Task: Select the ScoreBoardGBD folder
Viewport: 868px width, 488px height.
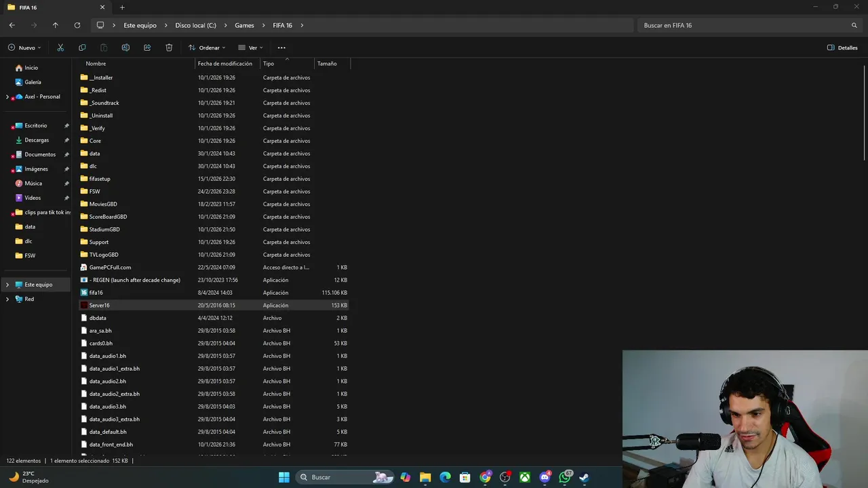Action: pos(108,217)
